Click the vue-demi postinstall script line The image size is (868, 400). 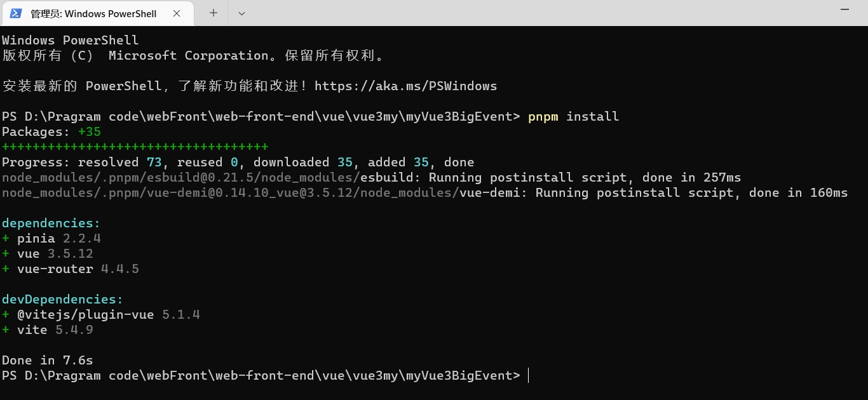[x=425, y=192]
